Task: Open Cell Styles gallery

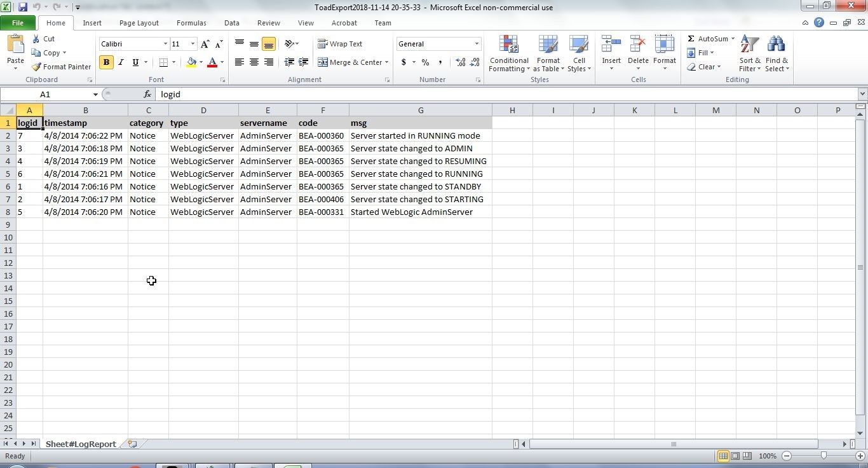Action: click(x=579, y=54)
